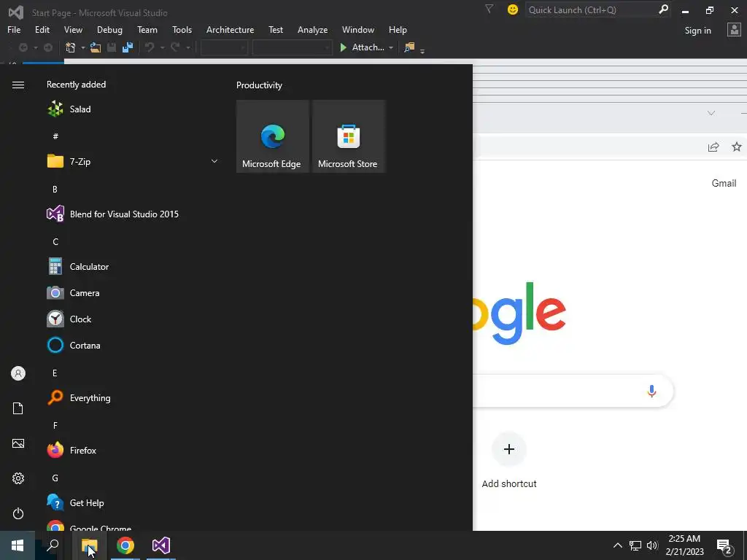Viewport: 747px width, 560px height.
Task: Expand the New Project dropdown arrow
Action: [x=83, y=47]
